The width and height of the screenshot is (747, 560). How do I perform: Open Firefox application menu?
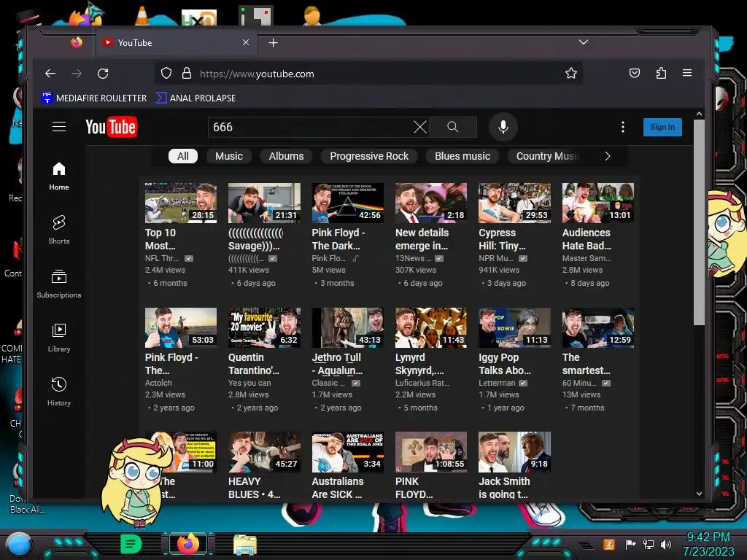click(x=687, y=73)
